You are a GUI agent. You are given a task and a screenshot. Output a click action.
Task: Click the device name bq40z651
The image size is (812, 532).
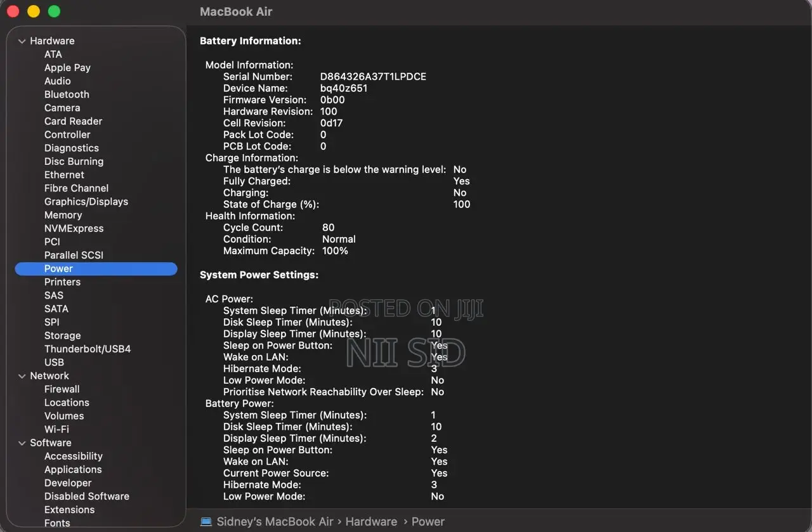[x=344, y=88]
